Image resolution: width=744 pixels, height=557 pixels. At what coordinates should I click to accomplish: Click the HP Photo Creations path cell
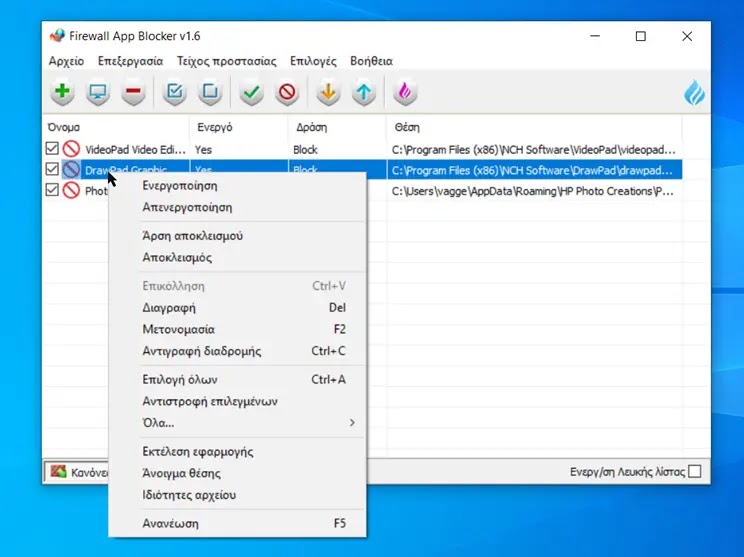click(532, 191)
